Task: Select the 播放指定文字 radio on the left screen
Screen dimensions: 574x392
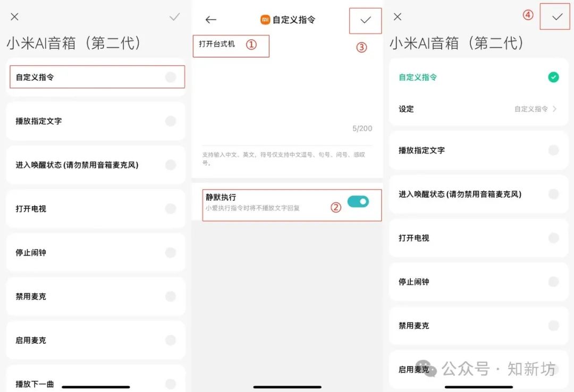Action: [171, 121]
